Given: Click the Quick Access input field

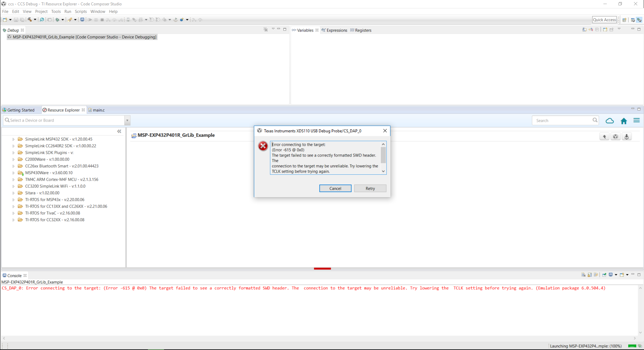Looking at the screenshot, I should pyautogui.click(x=604, y=20).
